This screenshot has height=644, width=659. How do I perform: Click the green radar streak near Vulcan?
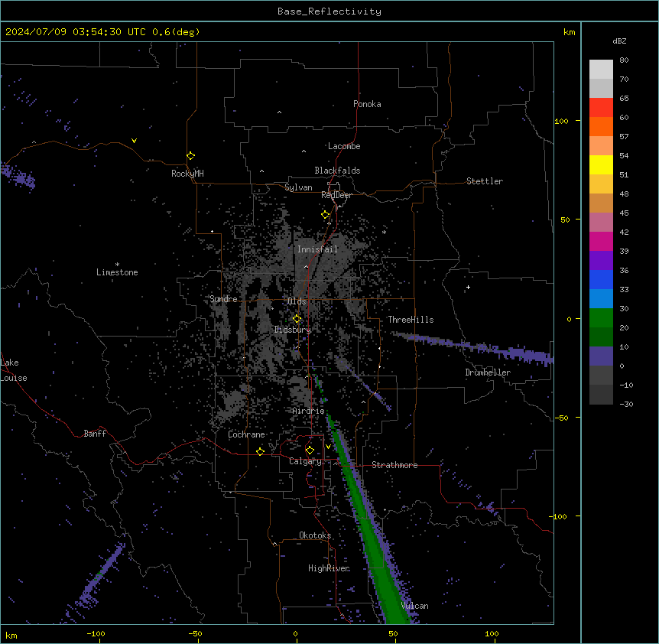click(x=372, y=534)
